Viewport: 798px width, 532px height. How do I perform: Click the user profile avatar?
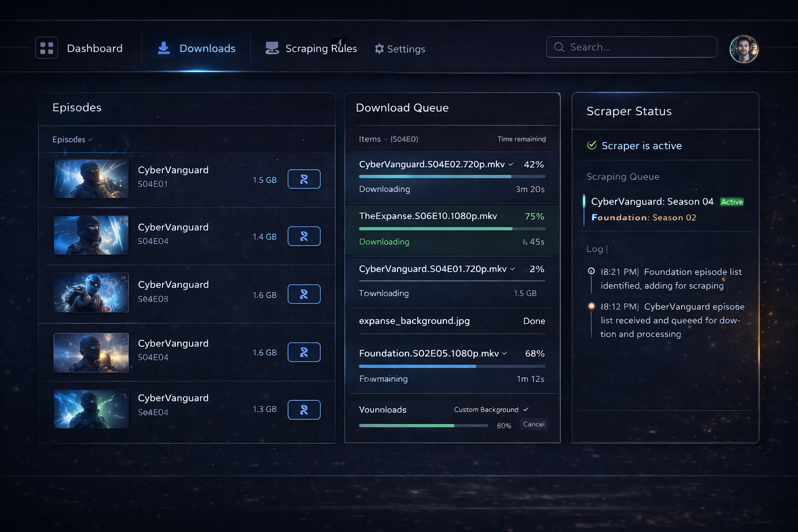tap(743, 49)
